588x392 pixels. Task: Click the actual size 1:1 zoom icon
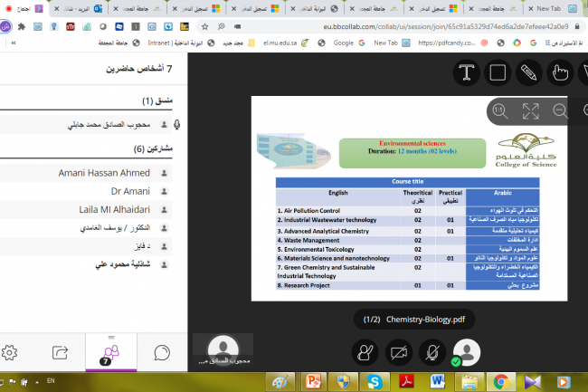(500, 111)
